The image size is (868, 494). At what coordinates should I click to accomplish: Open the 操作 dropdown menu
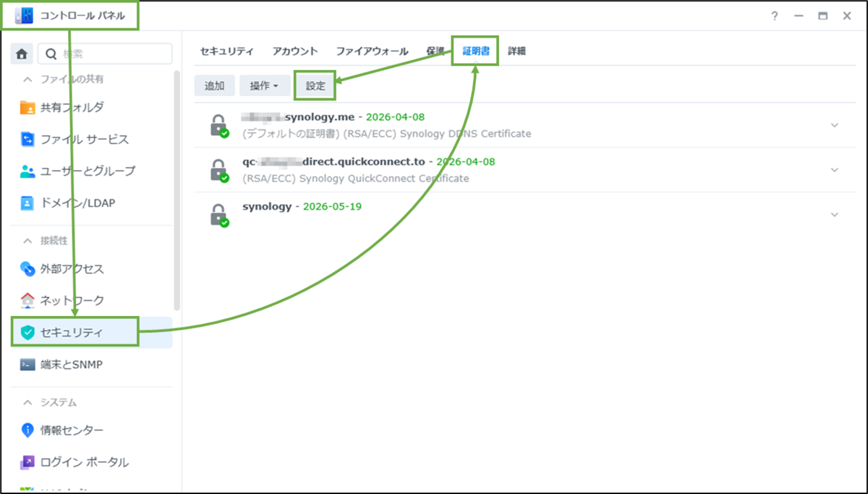[x=265, y=85]
